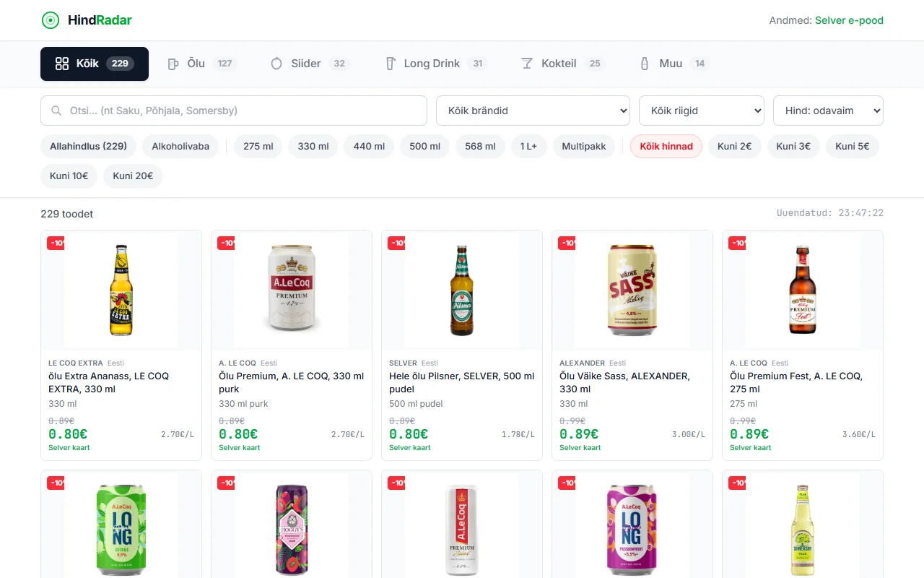Screen dimensions: 924x578
Task: Show the Muu category tab
Action: (674, 64)
